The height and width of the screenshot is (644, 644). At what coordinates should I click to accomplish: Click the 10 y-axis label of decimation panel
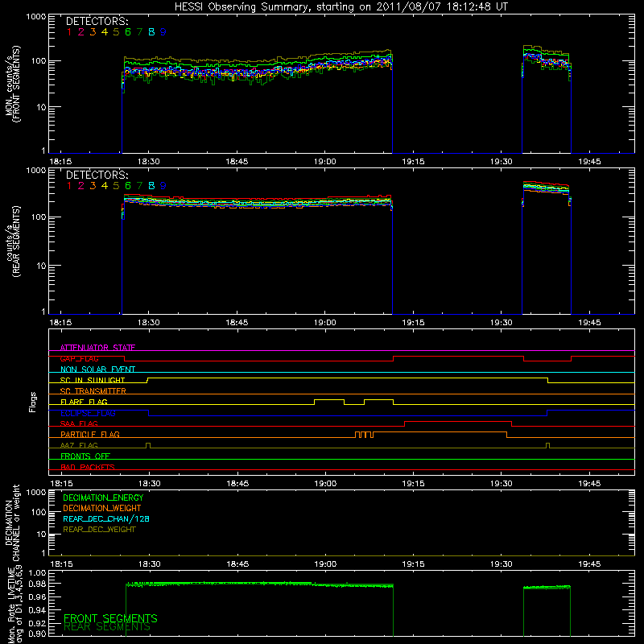[x=42, y=534]
